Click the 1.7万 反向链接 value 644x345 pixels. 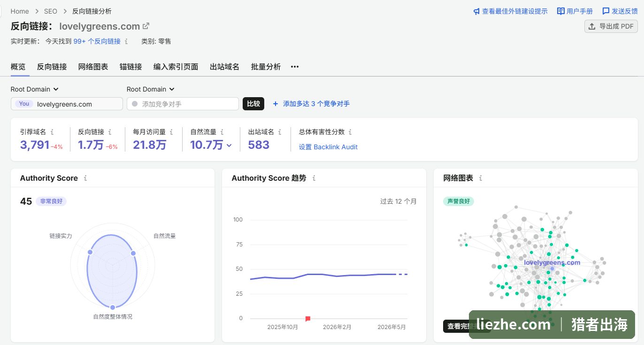(x=91, y=145)
